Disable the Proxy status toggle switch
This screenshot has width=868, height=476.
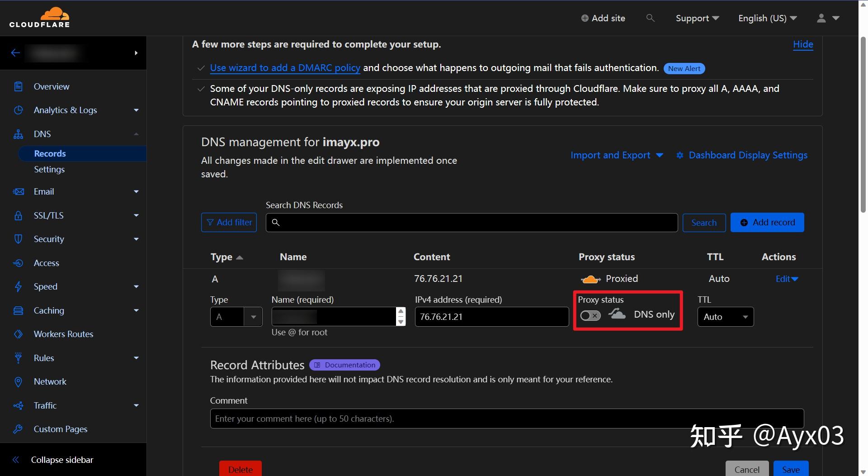coord(590,315)
